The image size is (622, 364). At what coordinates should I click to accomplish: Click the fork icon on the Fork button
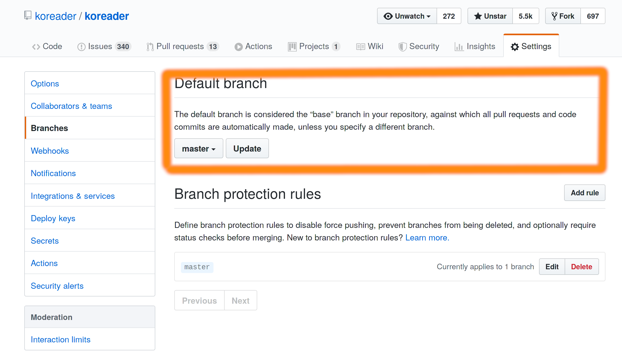click(554, 16)
